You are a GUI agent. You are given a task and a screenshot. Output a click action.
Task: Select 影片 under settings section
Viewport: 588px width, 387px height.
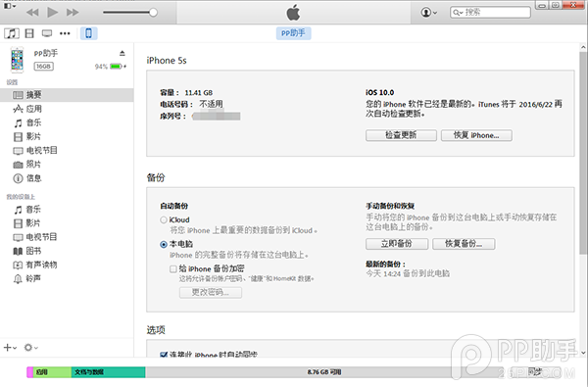click(x=67, y=136)
